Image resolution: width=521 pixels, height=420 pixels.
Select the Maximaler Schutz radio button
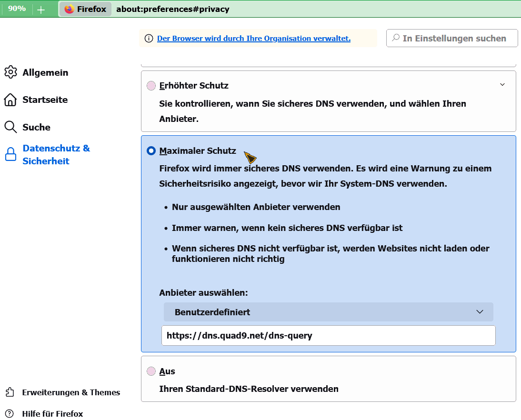[x=151, y=151]
